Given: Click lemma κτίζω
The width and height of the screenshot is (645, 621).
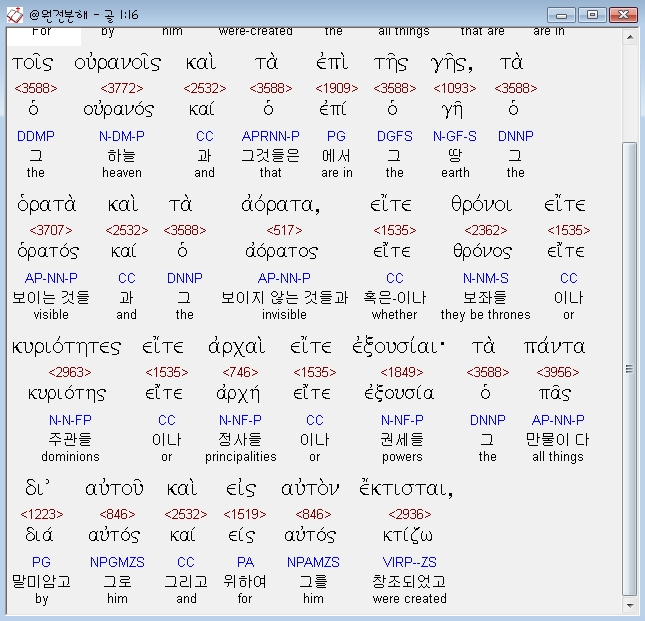Looking at the screenshot, I should pyautogui.click(x=408, y=536).
